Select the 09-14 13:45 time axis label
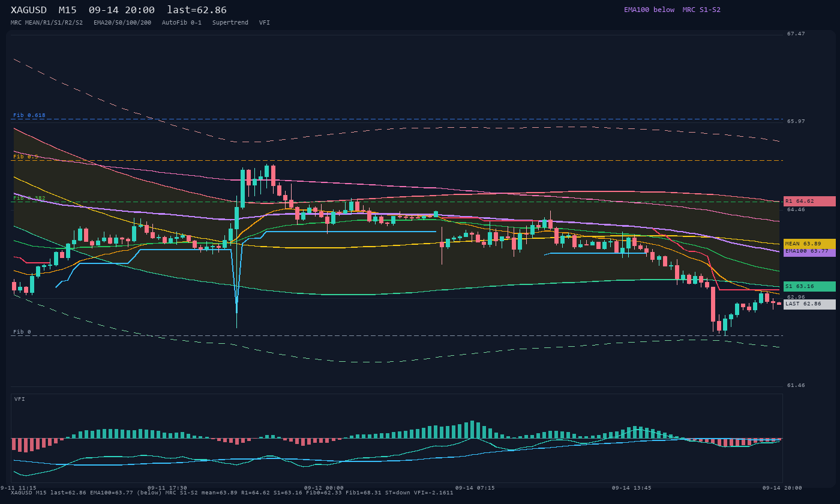The image size is (840, 504). [x=632, y=488]
